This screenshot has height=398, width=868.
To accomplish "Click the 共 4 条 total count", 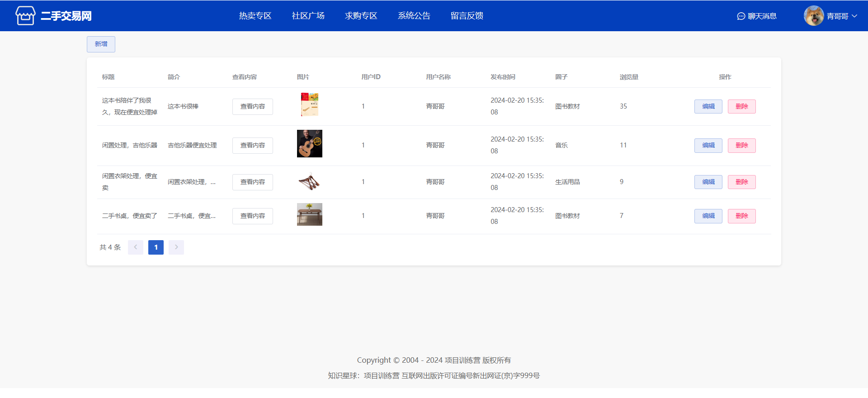I will tap(110, 247).
